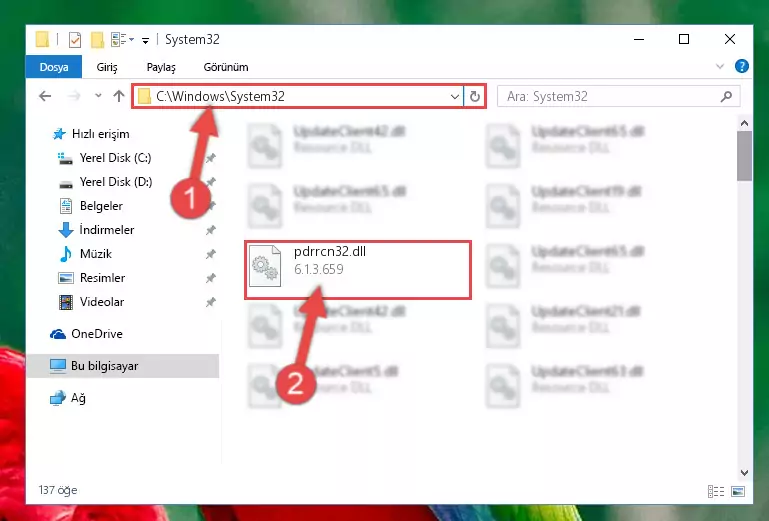Open Help with the blue question icon
The height and width of the screenshot is (521, 769).
[x=742, y=66]
